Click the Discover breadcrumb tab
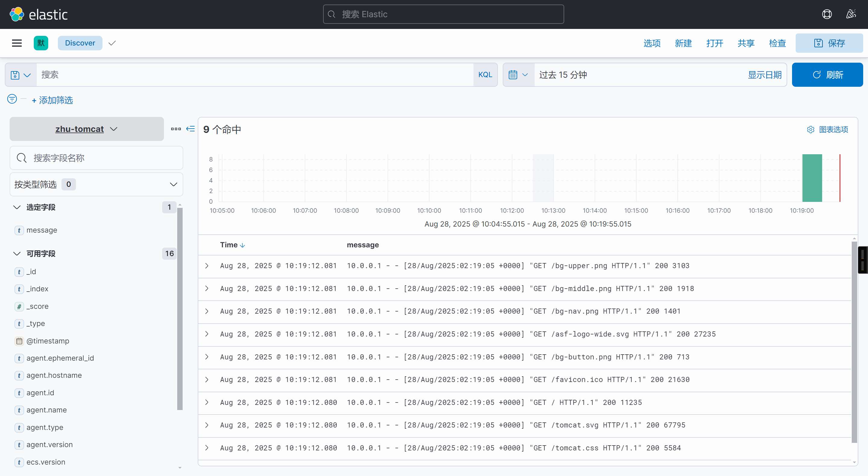This screenshot has height=476, width=868. pyautogui.click(x=80, y=43)
